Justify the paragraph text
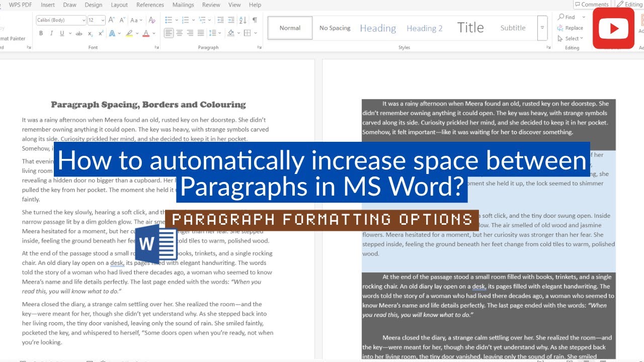644x362 pixels. (201, 33)
